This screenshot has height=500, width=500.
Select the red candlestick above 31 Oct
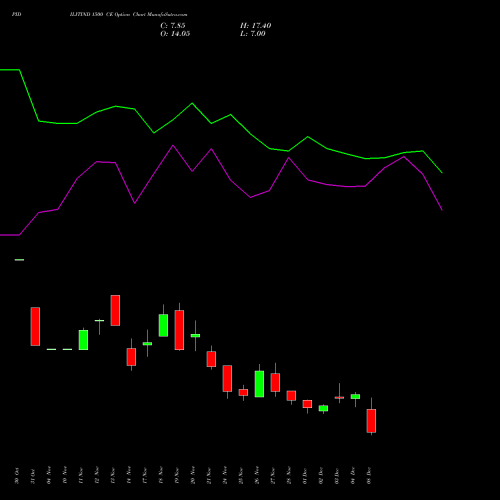(x=35, y=326)
